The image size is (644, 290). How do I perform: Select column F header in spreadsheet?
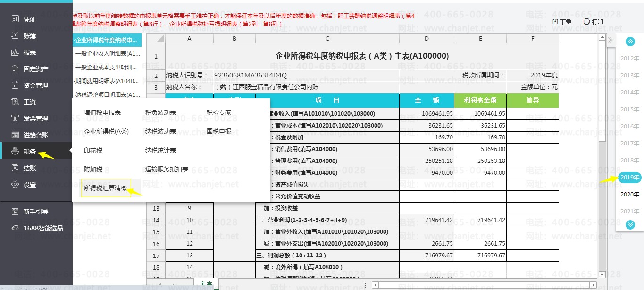(x=533, y=39)
